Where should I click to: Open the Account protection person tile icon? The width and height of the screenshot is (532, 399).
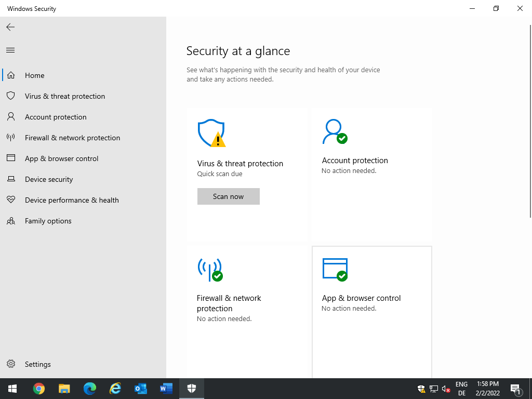pyautogui.click(x=334, y=132)
